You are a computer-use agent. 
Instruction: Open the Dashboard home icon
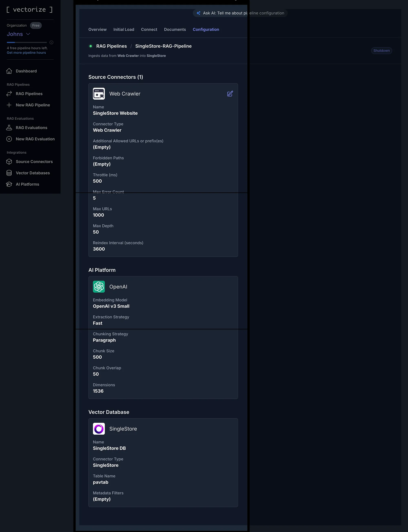coord(9,71)
